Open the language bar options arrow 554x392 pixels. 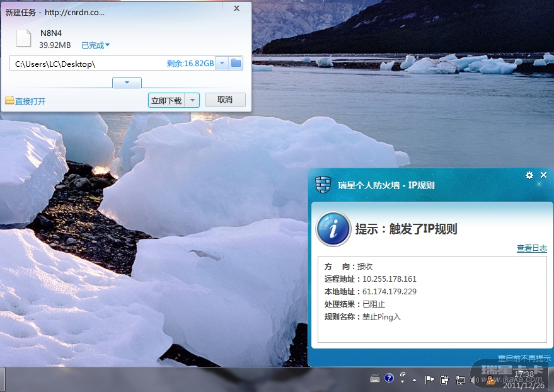[403, 382]
